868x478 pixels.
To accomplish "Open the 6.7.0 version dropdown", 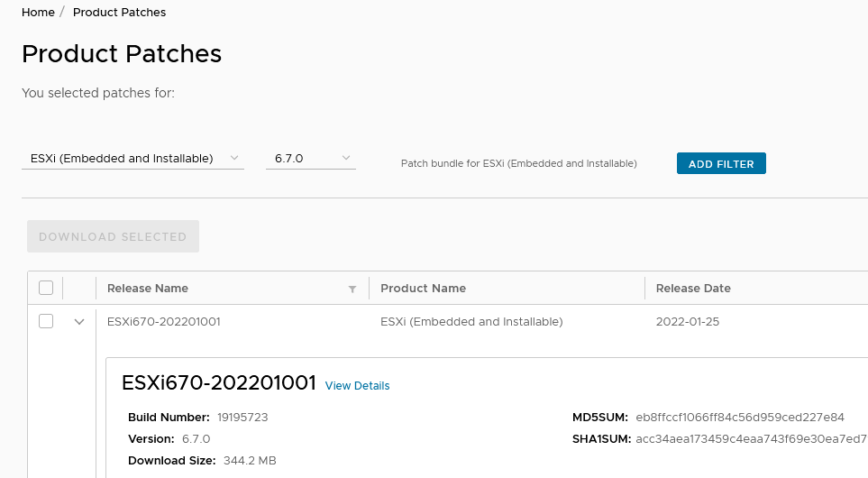I will (311, 159).
